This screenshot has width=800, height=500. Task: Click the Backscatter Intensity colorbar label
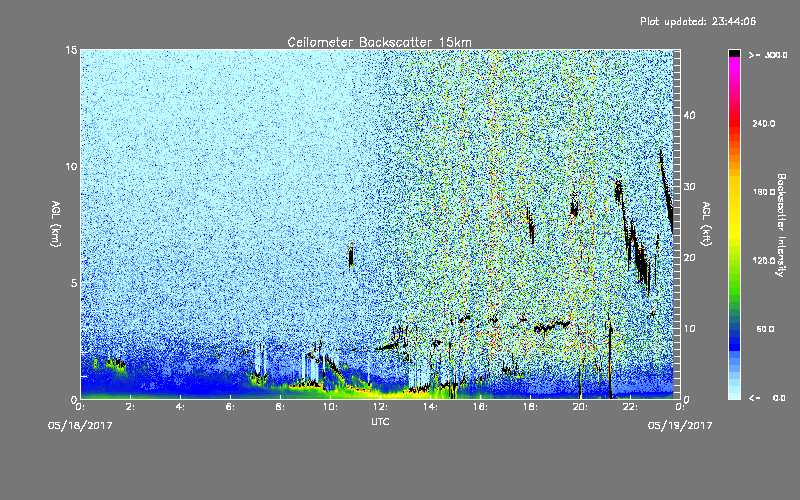pos(781,225)
